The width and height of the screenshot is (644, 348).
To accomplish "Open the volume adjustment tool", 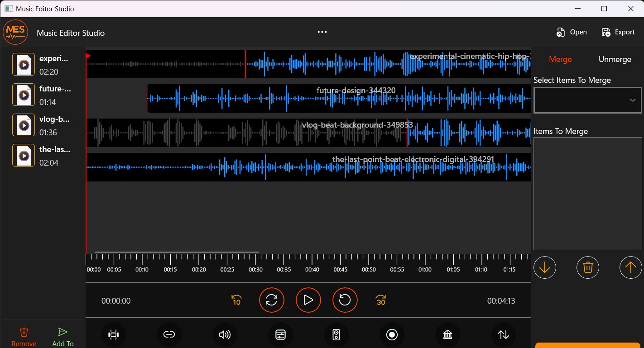I will pyautogui.click(x=225, y=335).
